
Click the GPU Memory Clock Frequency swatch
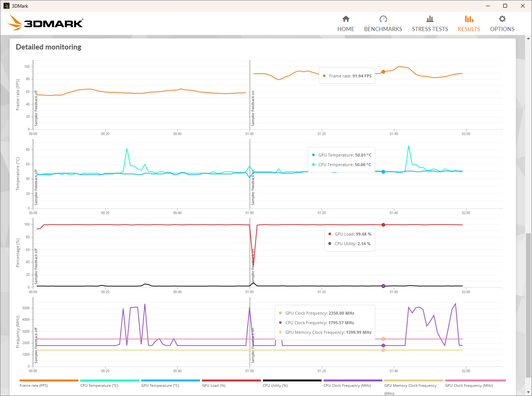point(413,381)
